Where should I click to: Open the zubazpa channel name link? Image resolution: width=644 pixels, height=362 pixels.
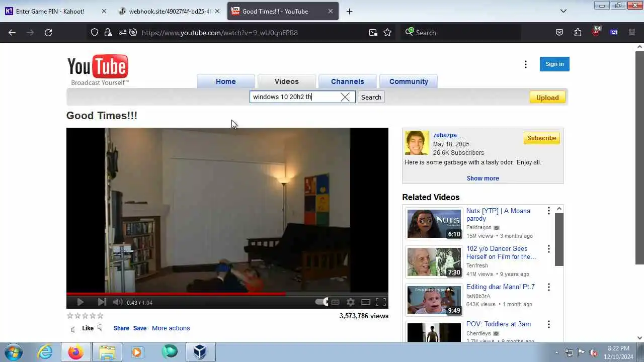[449, 135]
